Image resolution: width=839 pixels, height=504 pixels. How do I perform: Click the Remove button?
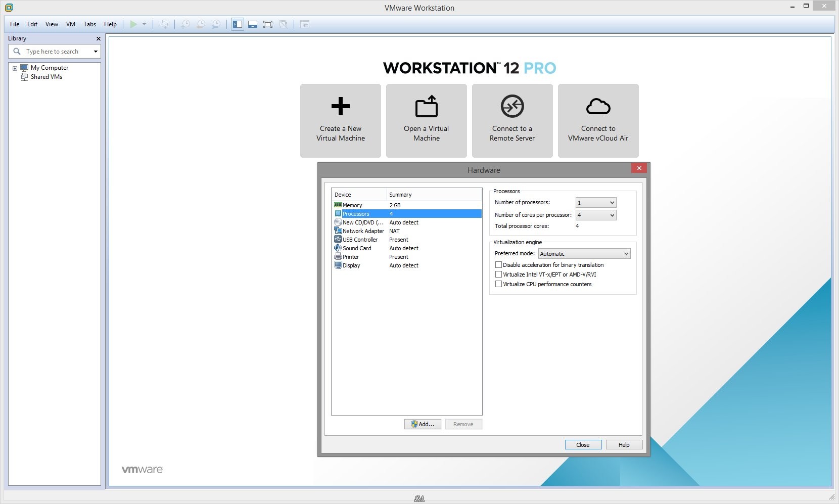[463, 424]
